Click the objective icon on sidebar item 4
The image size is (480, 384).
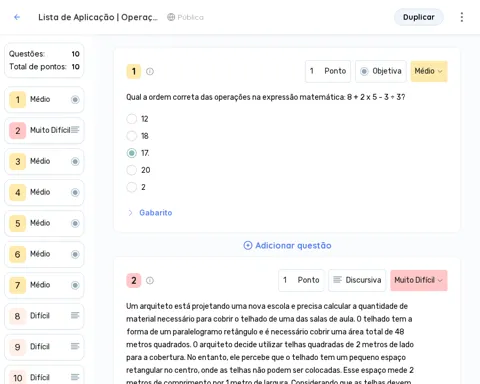click(x=75, y=192)
